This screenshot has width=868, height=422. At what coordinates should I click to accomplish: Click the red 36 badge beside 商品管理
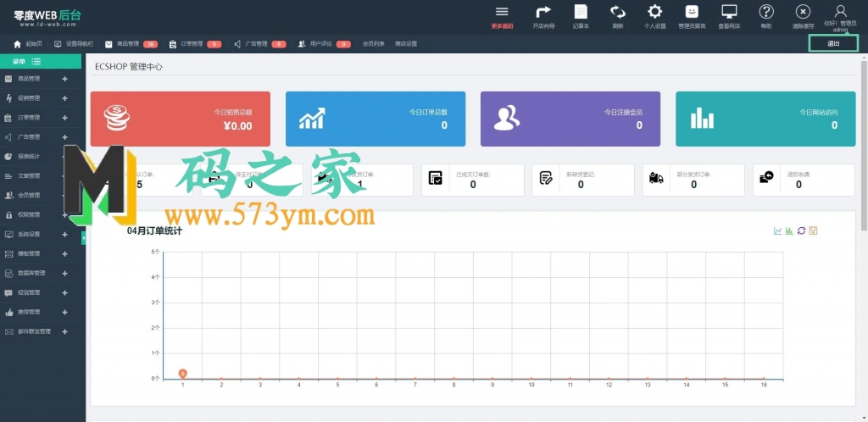click(151, 44)
